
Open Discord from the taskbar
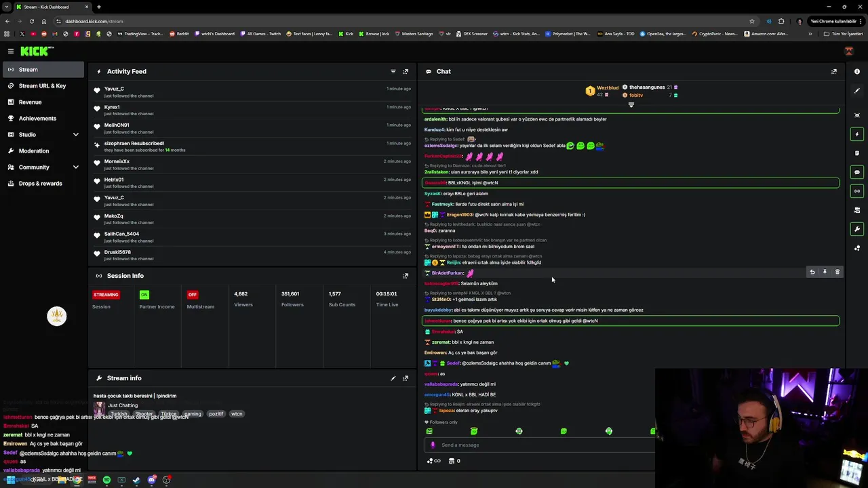pyautogui.click(x=152, y=480)
